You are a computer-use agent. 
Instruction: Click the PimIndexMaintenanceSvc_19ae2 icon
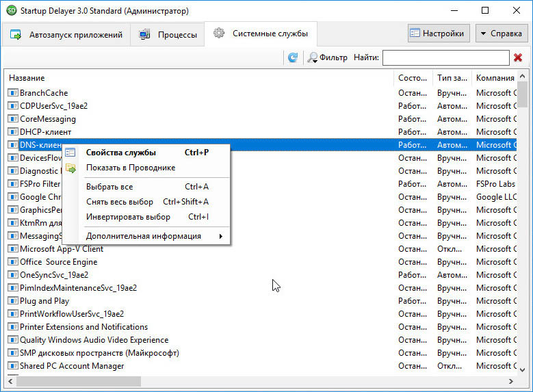pos(12,288)
